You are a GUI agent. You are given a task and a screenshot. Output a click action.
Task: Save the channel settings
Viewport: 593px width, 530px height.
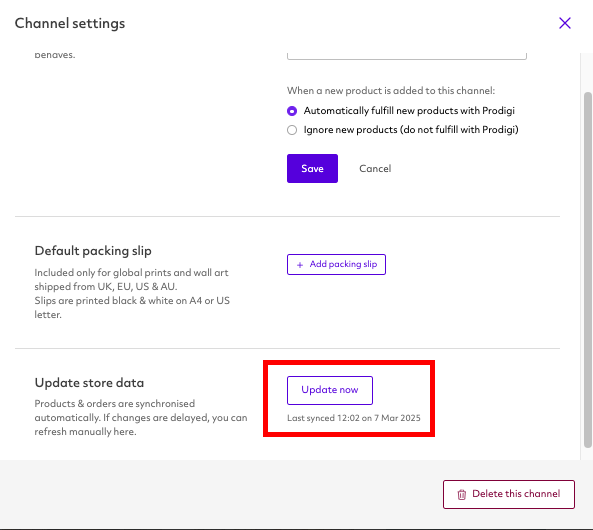(312, 168)
